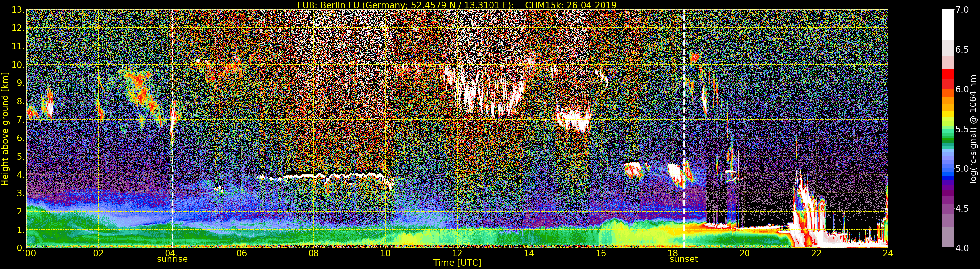Click the 'Time [UTC]' axis label
The image size is (980, 269).
coord(457,262)
